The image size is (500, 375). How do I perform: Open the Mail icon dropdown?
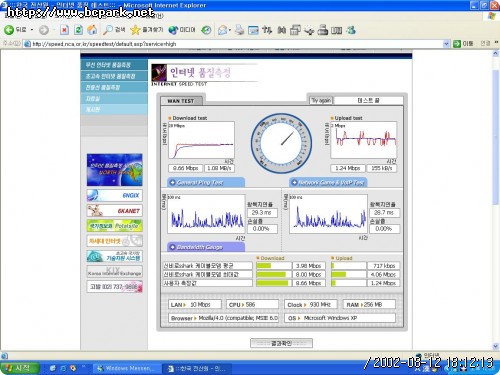(224, 30)
